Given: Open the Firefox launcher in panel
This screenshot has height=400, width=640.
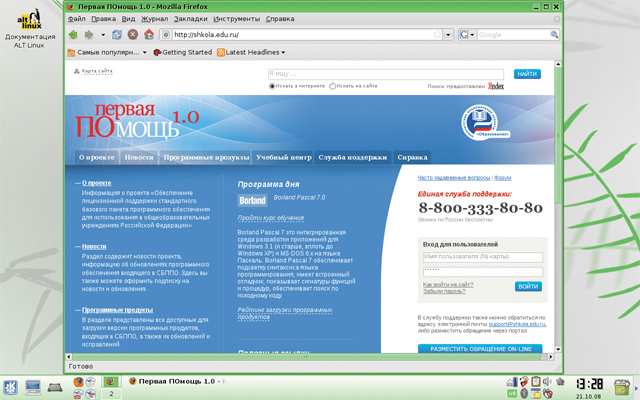Looking at the screenshot, I should coord(78,382).
